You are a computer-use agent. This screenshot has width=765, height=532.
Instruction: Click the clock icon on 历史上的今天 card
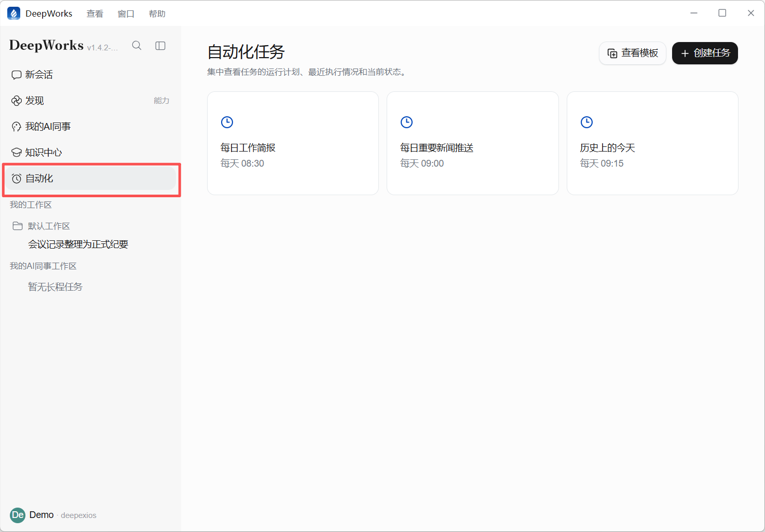coord(586,122)
